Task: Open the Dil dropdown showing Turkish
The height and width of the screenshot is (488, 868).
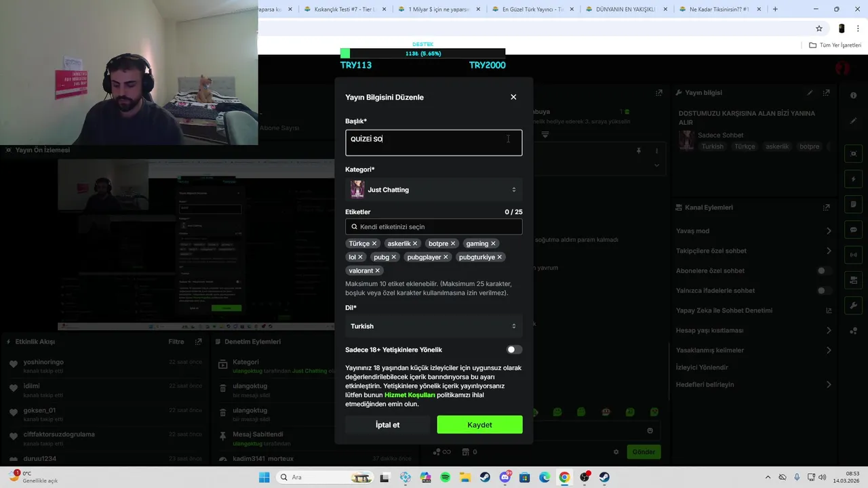Action: pos(433,326)
